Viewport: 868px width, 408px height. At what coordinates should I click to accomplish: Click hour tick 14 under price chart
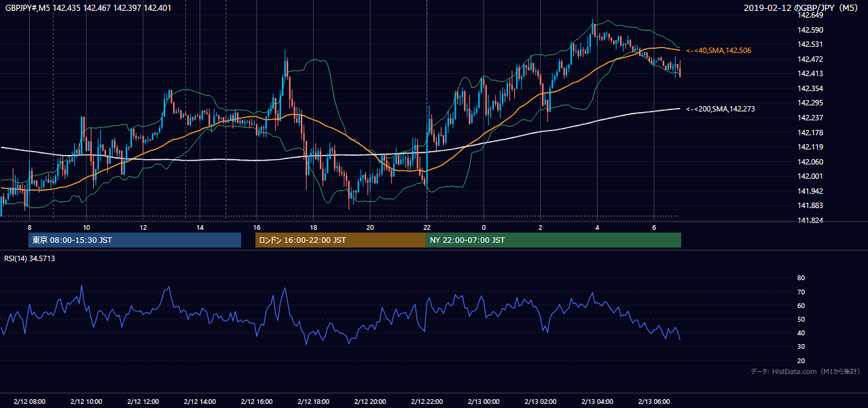click(200, 226)
